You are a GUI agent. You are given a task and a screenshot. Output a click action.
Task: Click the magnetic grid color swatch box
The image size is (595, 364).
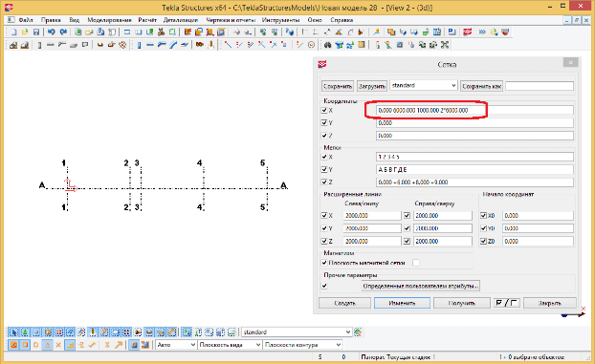[416, 263]
